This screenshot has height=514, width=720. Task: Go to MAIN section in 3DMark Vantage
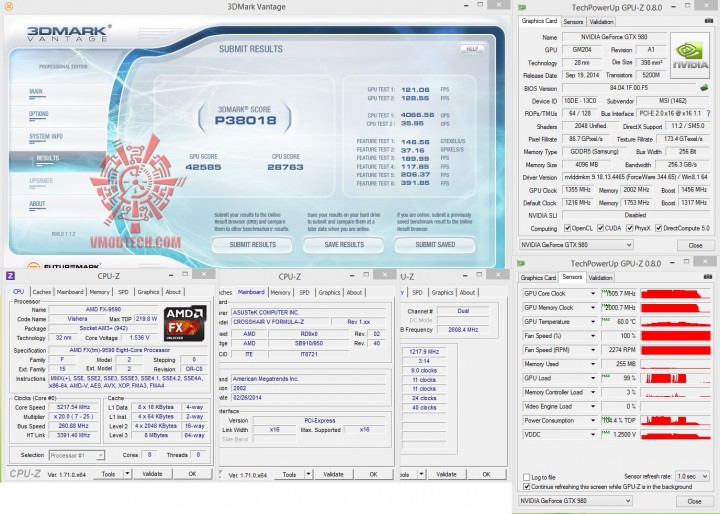[36, 92]
